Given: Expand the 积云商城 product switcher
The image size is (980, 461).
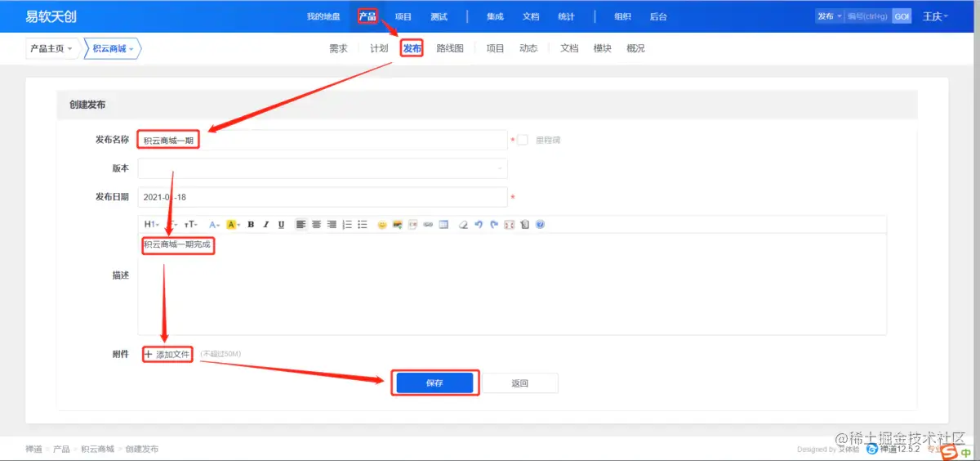Looking at the screenshot, I should 114,49.
